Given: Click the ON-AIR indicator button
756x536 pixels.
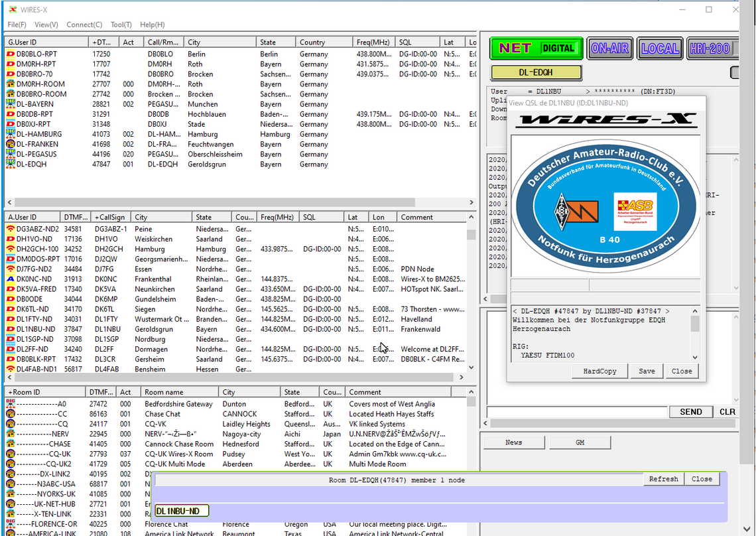Looking at the screenshot, I should click(x=610, y=48).
